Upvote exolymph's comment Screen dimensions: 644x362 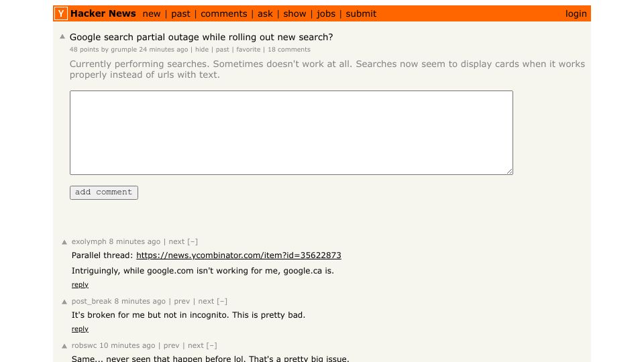(64, 242)
